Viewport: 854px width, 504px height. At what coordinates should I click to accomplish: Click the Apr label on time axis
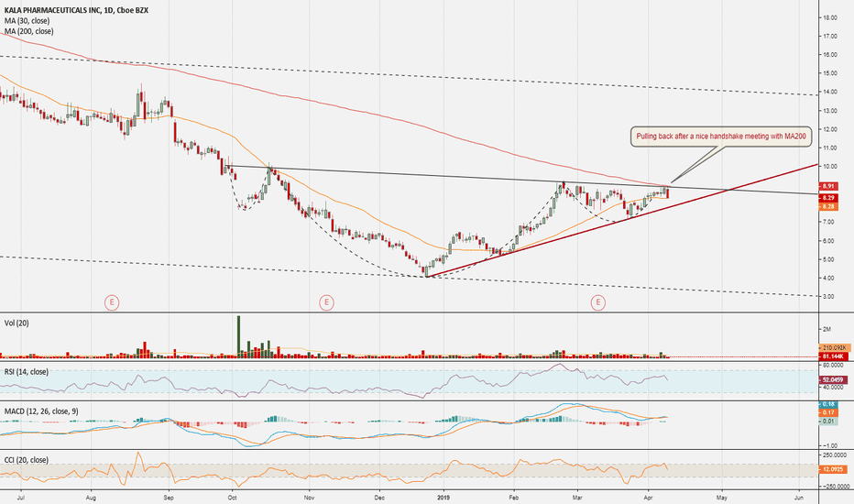pyautogui.click(x=648, y=498)
